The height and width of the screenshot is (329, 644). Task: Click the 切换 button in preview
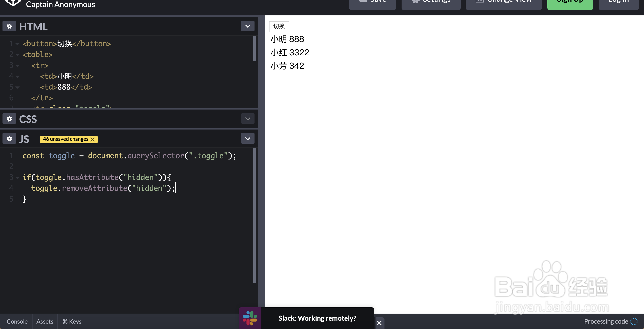tap(279, 26)
